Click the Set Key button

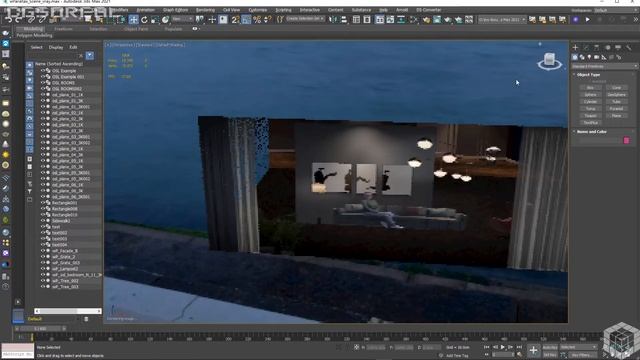tap(550, 355)
